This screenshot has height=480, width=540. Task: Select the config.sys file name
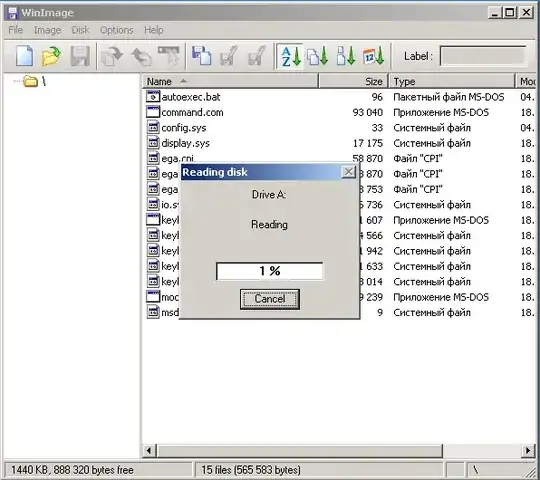click(x=184, y=128)
